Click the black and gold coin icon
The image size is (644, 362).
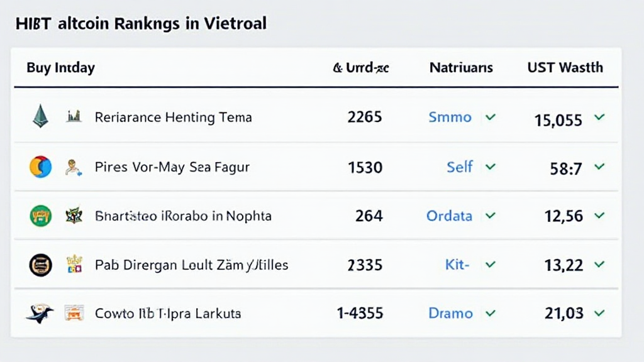click(40, 265)
